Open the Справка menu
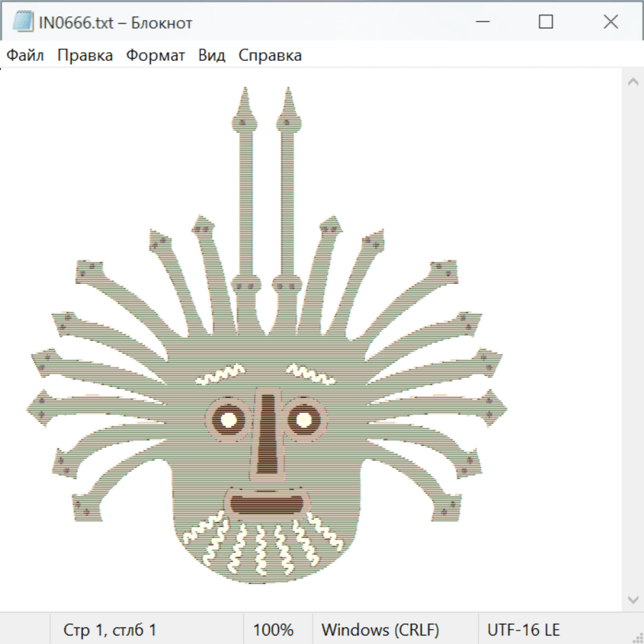The image size is (644, 644). tap(270, 56)
